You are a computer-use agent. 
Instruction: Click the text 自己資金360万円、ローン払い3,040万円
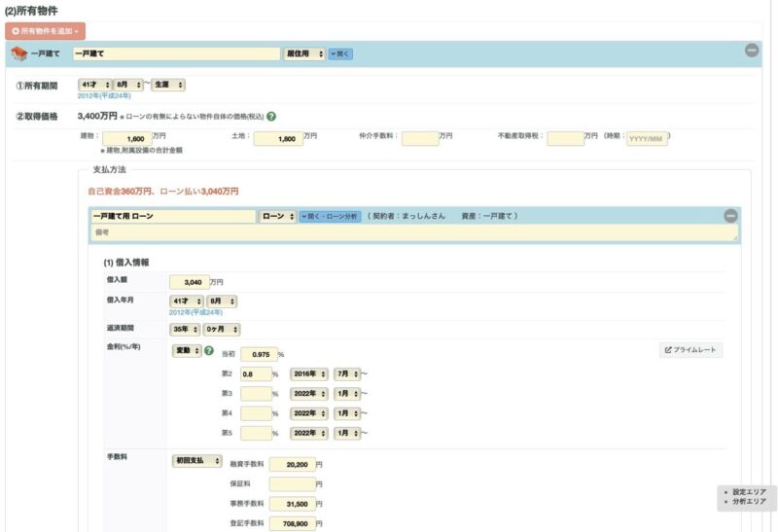pos(163,191)
